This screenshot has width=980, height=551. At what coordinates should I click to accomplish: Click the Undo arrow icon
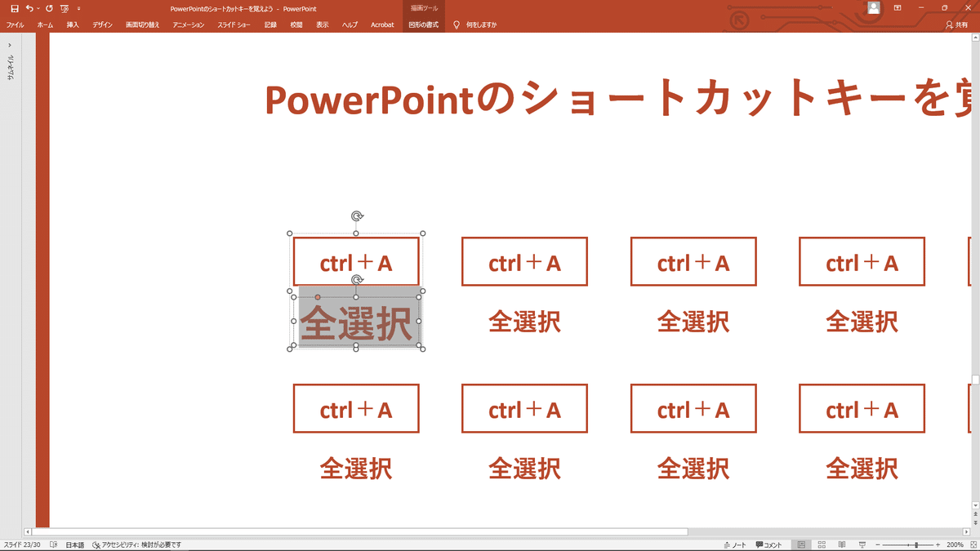coord(29,8)
